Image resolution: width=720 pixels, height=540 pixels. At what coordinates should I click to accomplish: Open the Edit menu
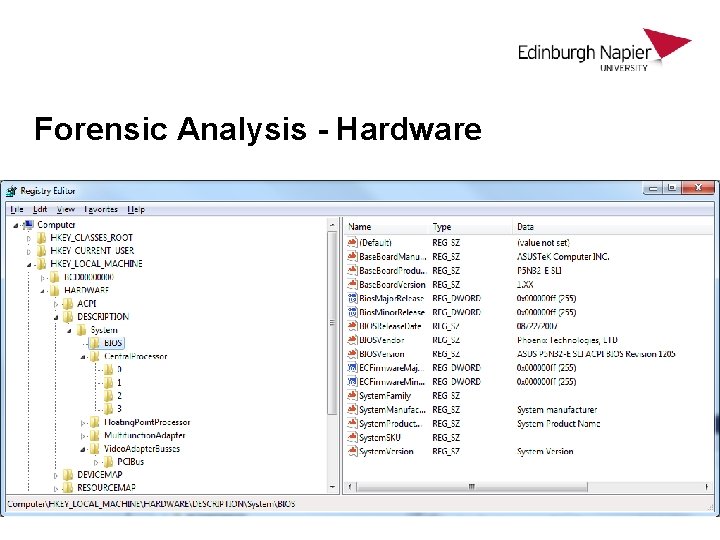(40, 209)
